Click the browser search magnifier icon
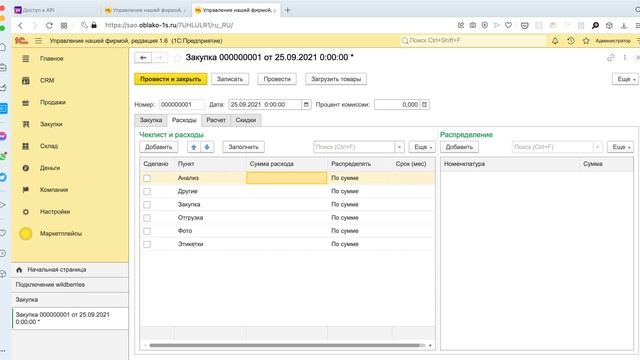Viewport: 640px width, 360px height. pyautogui.click(x=596, y=25)
